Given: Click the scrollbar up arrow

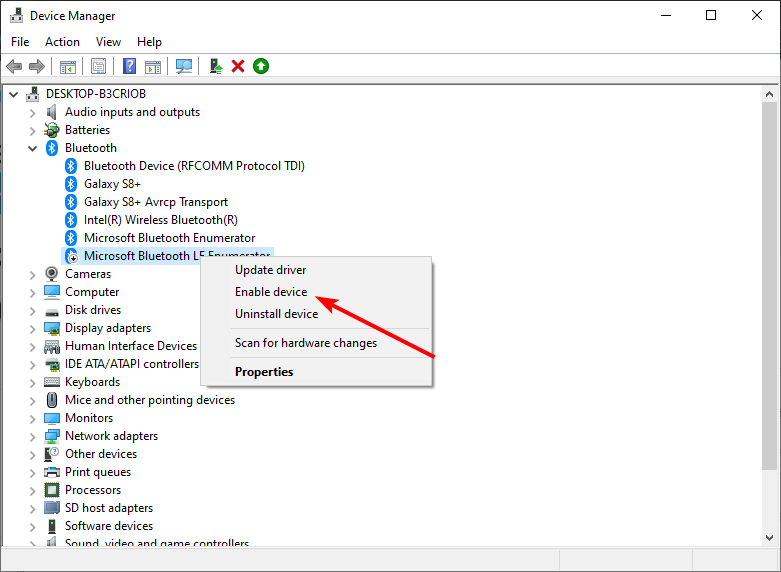Looking at the screenshot, I should coord(769,94).
